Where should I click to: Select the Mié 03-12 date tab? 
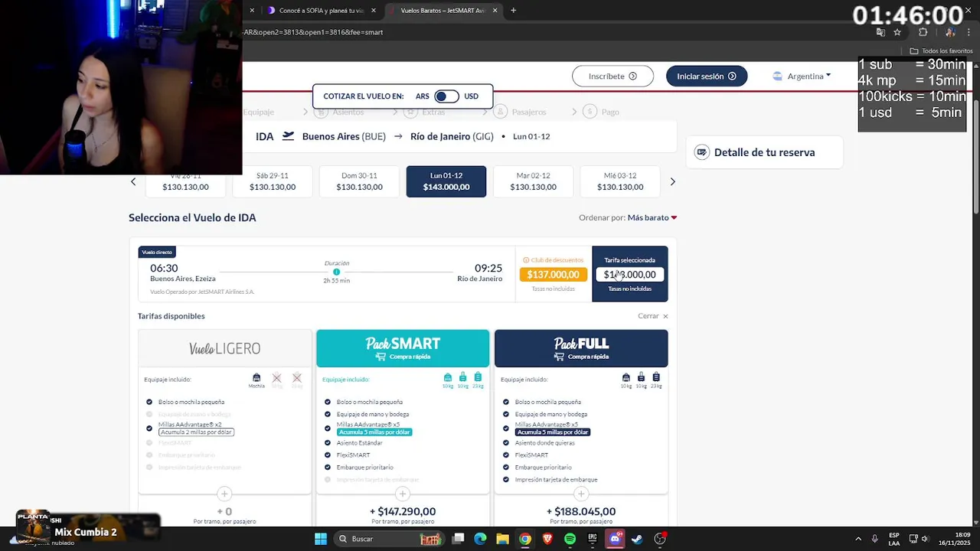click(620, 181)
